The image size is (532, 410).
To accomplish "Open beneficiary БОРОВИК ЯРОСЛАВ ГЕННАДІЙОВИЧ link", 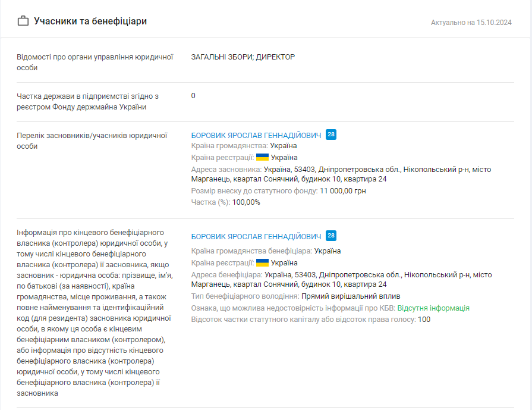I will pos(256,236).
